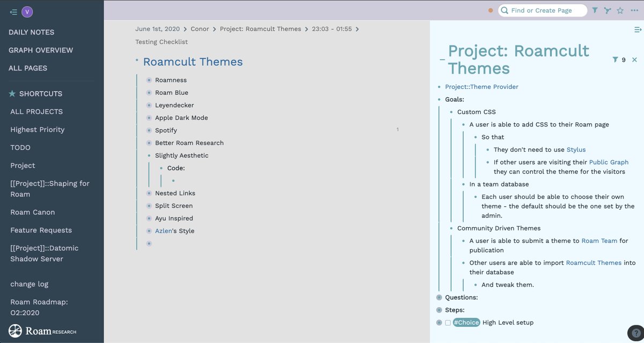The width and height of the screenshot is (644, 343).
Task: Open the three-dot more options menu
Action: 634,10
